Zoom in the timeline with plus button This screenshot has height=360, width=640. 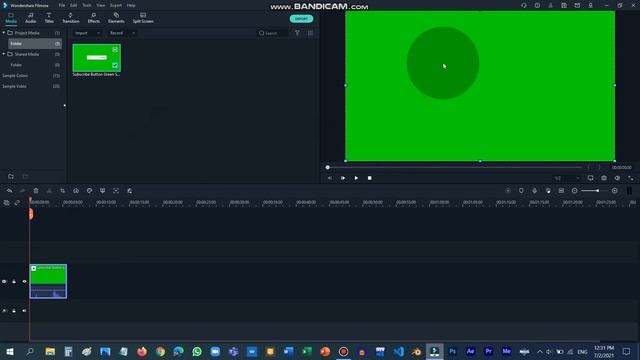tap(615, 191)
